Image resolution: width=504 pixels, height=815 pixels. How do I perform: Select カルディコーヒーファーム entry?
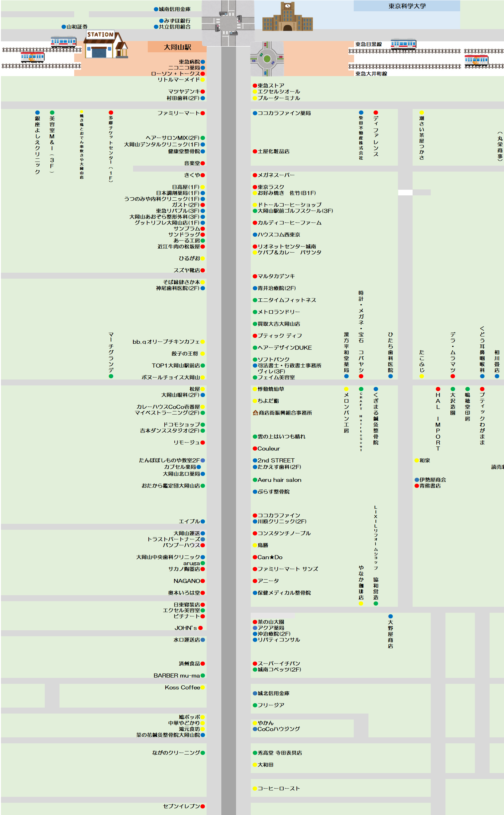click(287, 223)
